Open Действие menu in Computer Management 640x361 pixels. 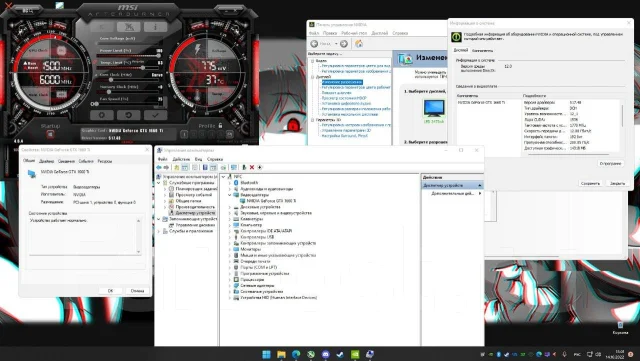181,159
